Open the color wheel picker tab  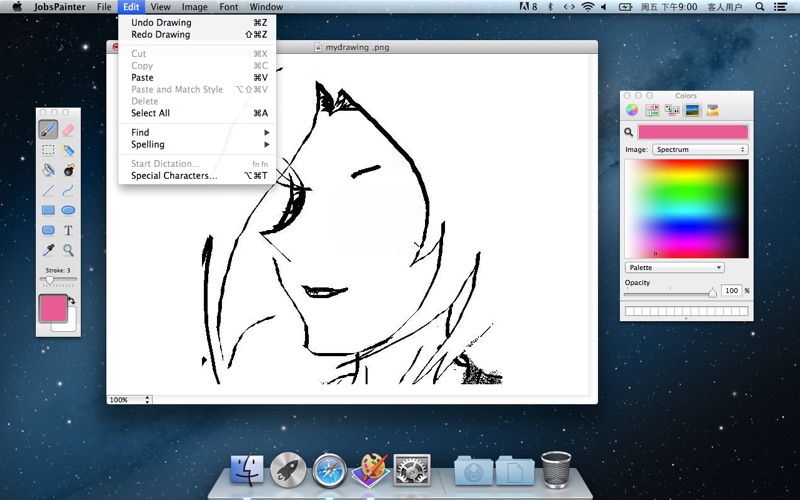(x=632, y=110)
